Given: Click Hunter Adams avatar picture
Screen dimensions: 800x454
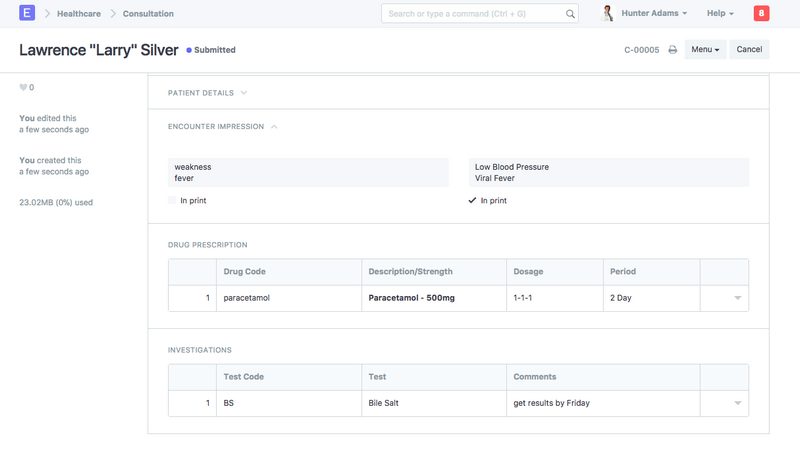Looking at the screenshot, I should tap(607, 14).
